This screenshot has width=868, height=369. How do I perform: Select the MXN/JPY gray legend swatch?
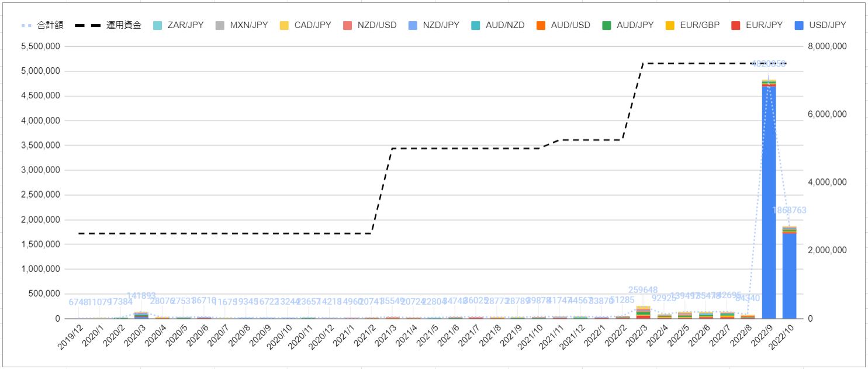220,25
